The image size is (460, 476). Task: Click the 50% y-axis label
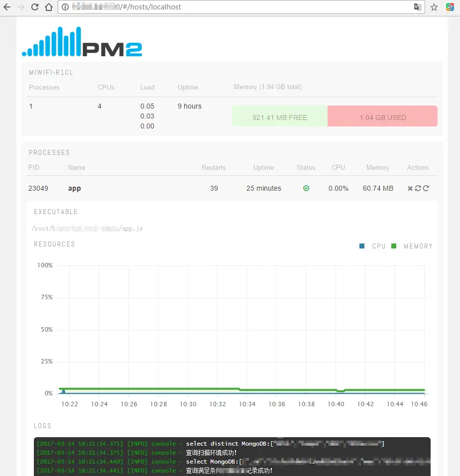click(x=47, y=330)
